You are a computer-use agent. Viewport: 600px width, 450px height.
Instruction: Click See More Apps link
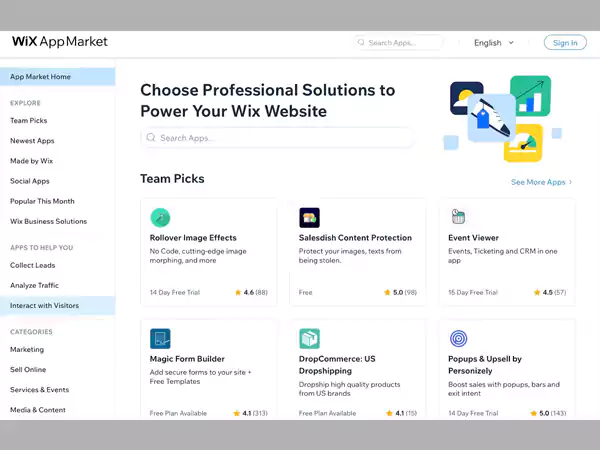538,182
